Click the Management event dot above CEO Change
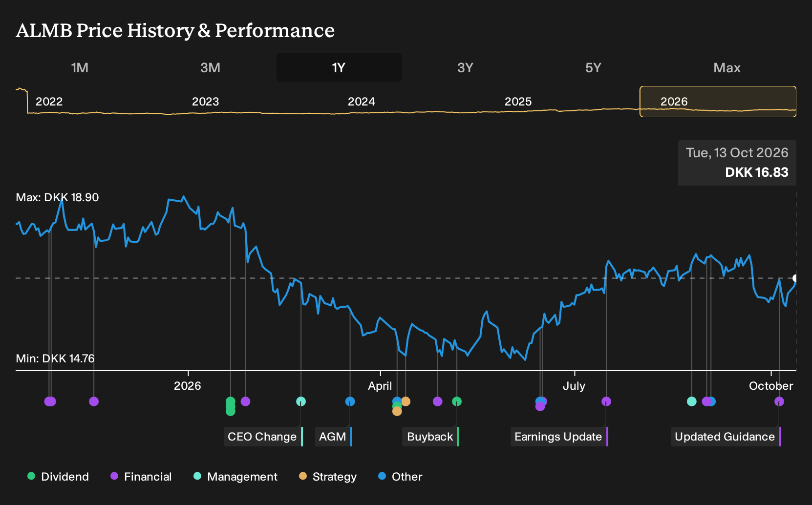Screen dimensions: 812x505 click(301, 401)
